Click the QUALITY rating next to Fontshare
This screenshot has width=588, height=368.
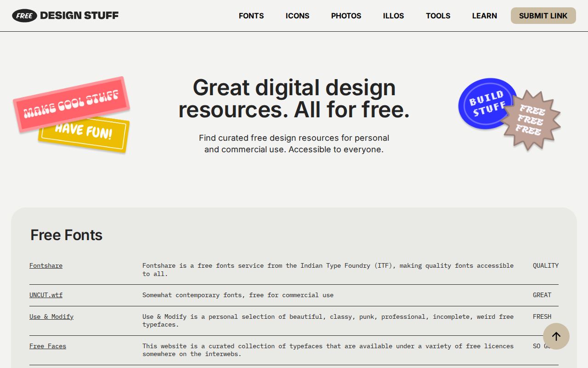(x=545, y=265)
